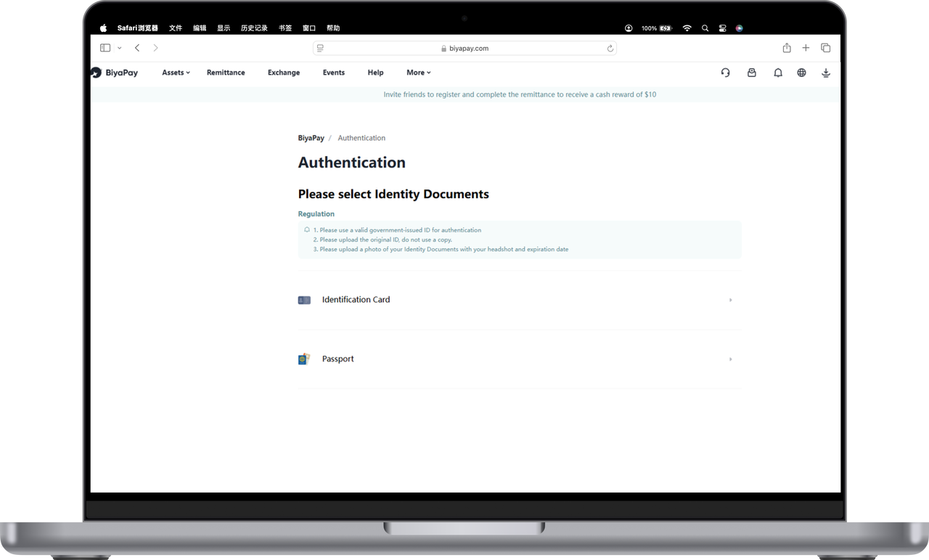The height and width of the screenshot is (560, 929).
Task: Open the notifications bell icon
Action: point(778,73)
